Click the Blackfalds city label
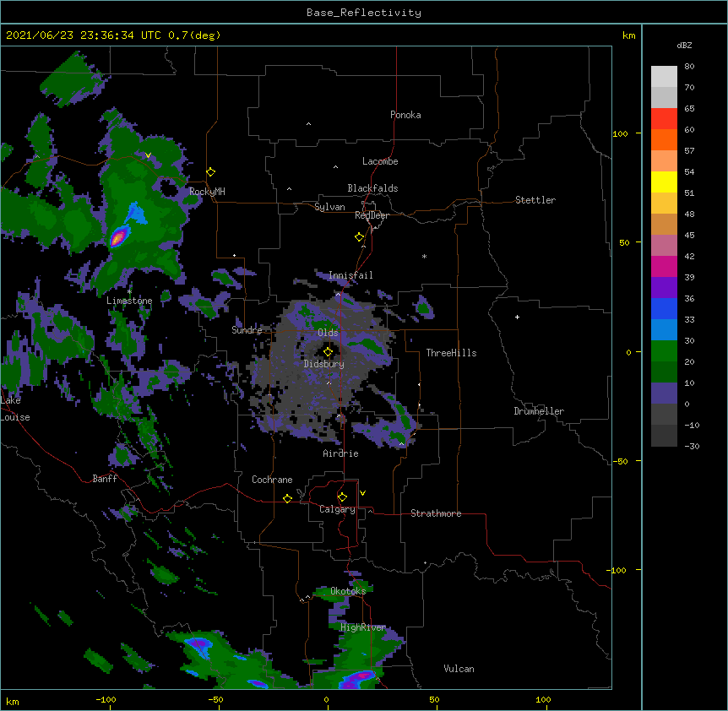 coord(372,188)
